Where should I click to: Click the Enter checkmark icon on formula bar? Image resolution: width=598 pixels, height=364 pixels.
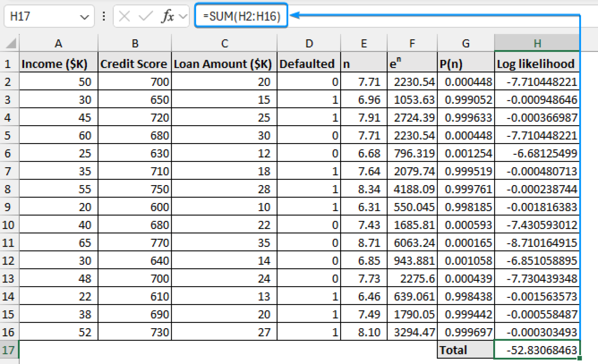click(144, 16)
